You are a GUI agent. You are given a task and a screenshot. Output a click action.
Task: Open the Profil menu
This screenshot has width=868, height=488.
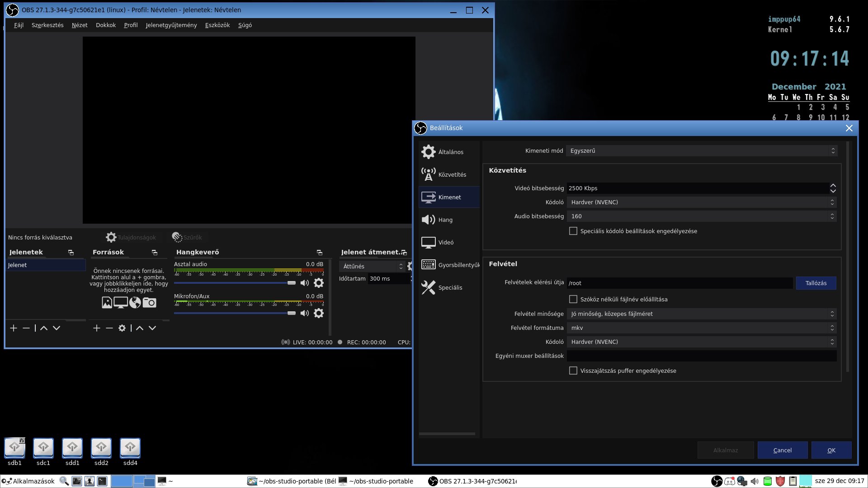[131, 25]
